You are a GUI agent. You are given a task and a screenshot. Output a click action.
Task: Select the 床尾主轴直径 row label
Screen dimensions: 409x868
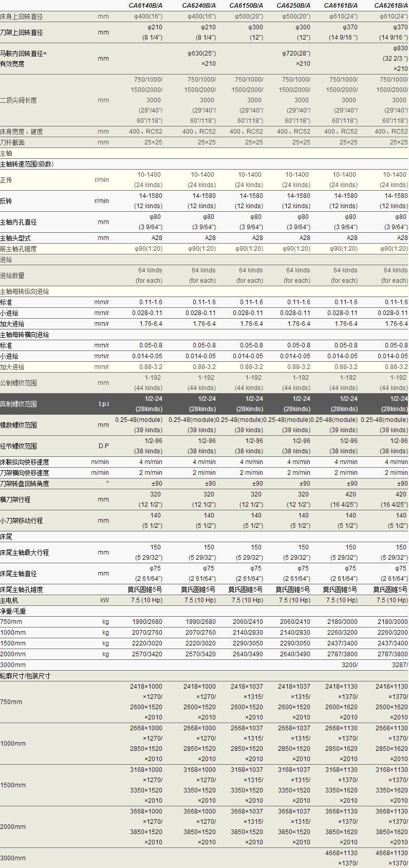[x=18, y=574]
